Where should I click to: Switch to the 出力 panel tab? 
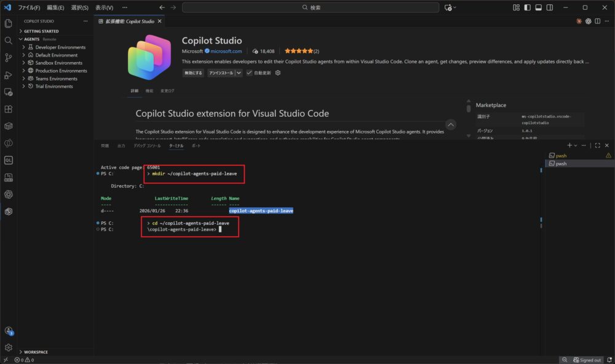(x=121, y=146)
